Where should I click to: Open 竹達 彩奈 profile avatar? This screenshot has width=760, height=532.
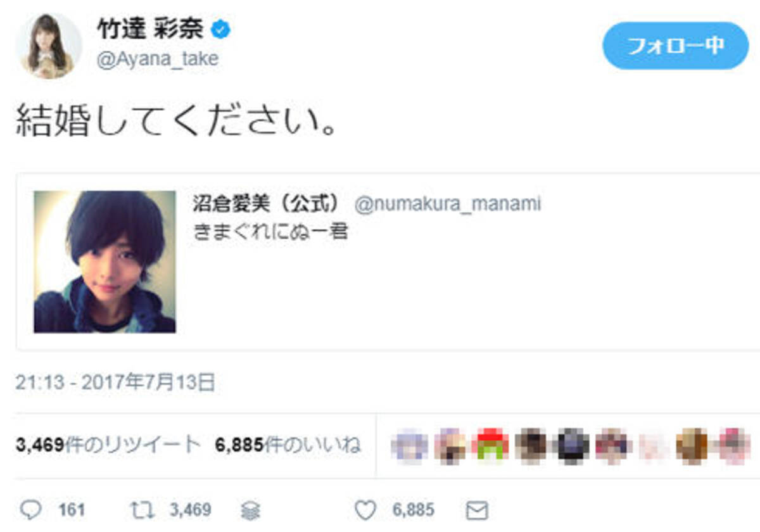coord(49,46)
